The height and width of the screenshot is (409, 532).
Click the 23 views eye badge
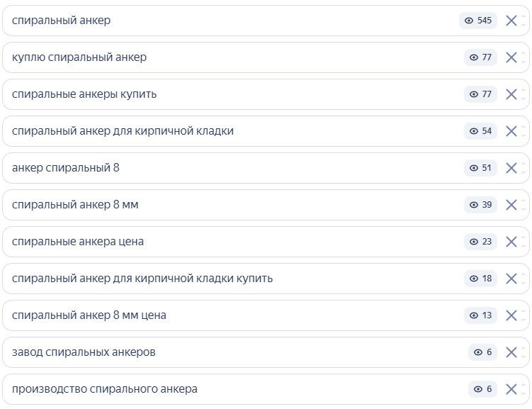point(481,242)
